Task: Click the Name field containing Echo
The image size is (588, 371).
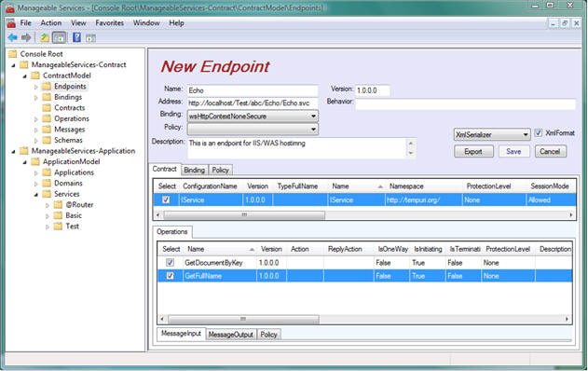Action: click(x=253, y=90)
